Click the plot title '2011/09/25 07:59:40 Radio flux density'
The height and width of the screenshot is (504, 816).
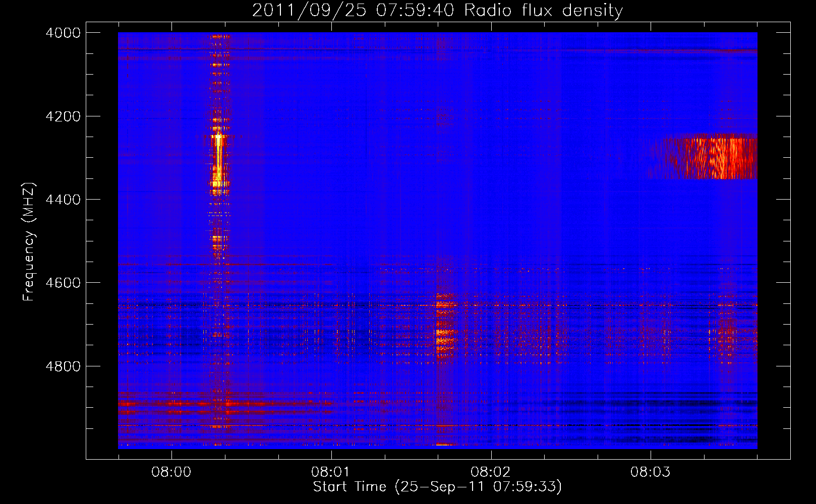coord(437,10)
